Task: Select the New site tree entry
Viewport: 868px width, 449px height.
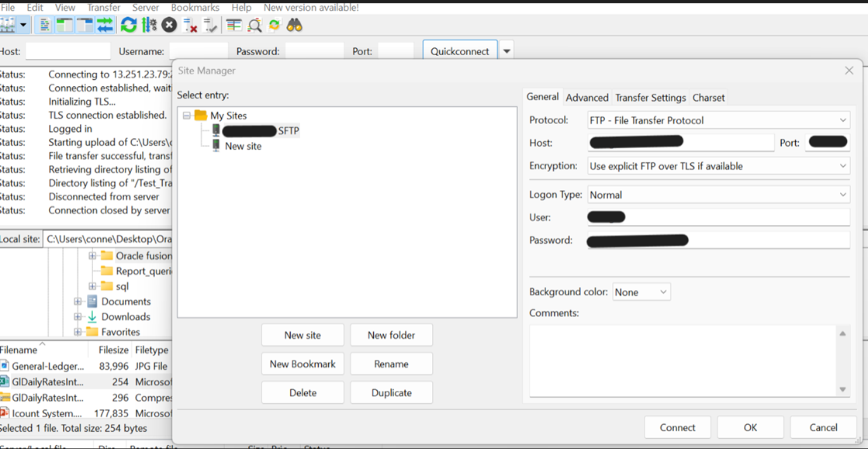Action: [x=243, y=146]
